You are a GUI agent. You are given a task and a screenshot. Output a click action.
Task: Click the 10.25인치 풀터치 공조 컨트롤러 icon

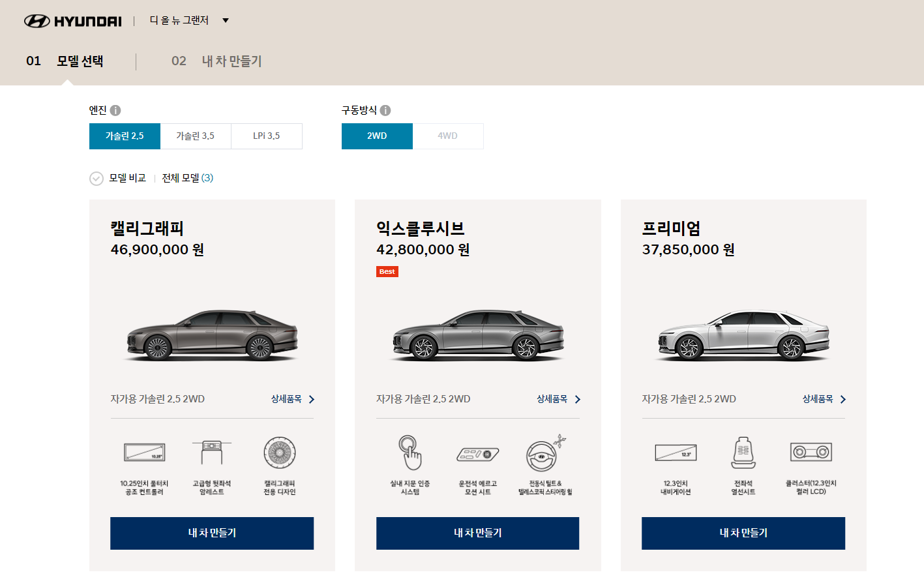pos(144,453)
